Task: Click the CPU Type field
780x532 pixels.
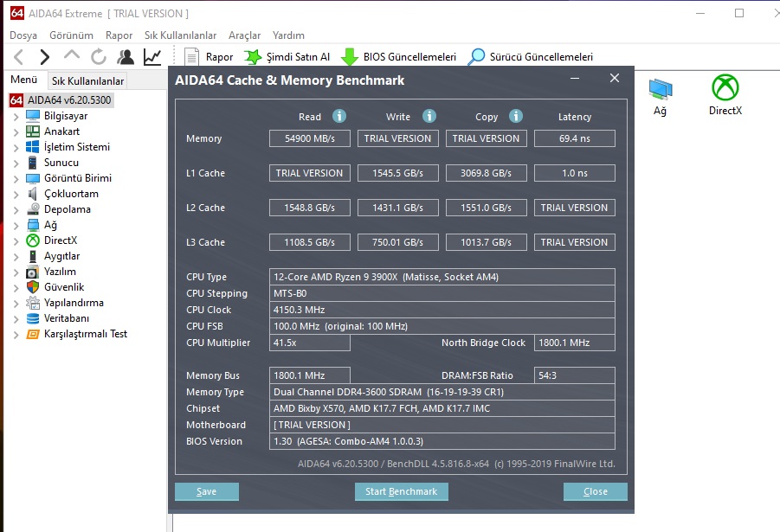Action: click(442, 277)
